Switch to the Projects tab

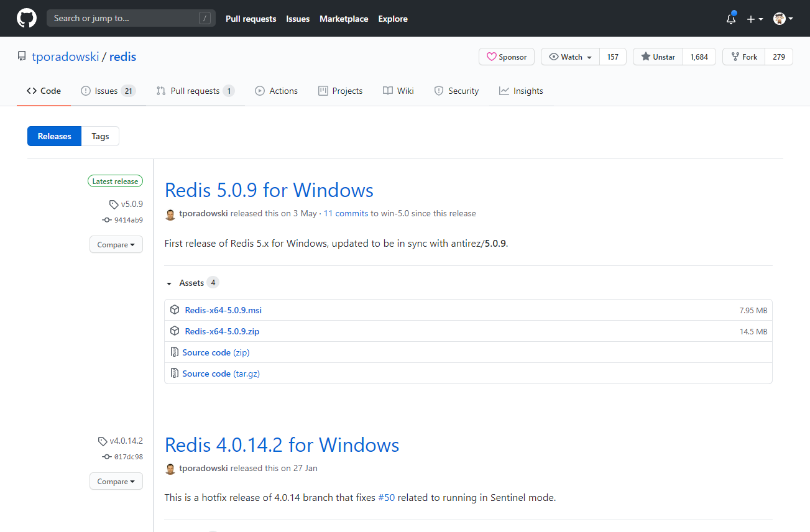click(x=340, y=91)
